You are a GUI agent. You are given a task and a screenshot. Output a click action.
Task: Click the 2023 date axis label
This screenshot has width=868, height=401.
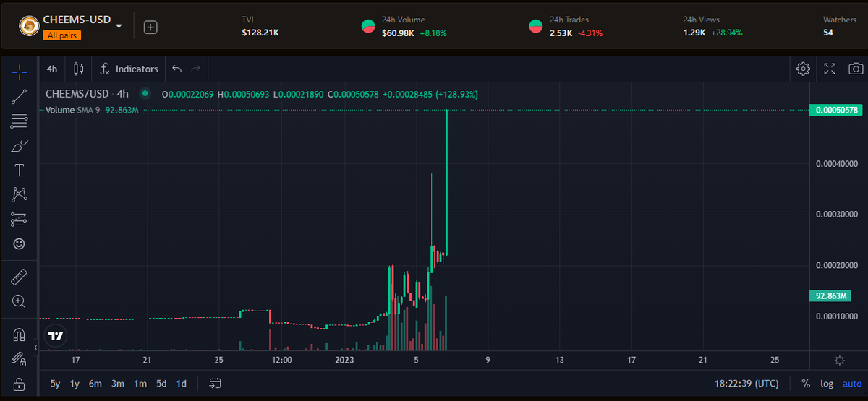point(344,360)
